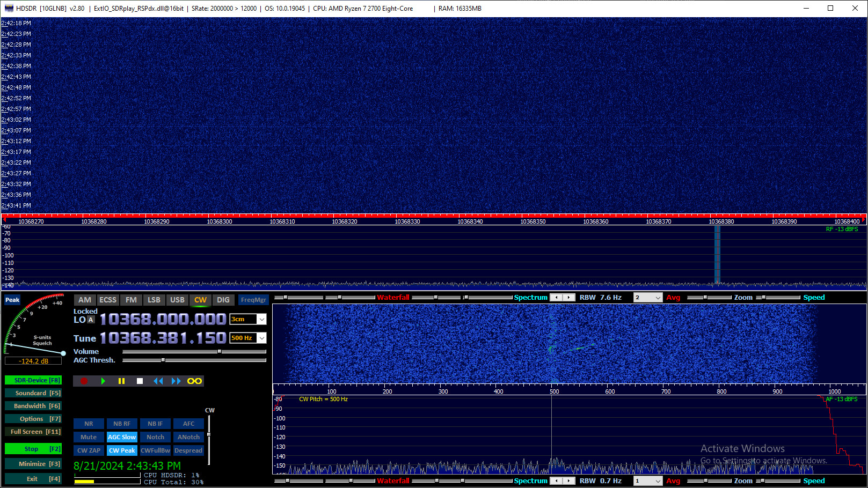Click the LO 'A' selector icon
Screen dimensions: 868x488
click(91, 320)
